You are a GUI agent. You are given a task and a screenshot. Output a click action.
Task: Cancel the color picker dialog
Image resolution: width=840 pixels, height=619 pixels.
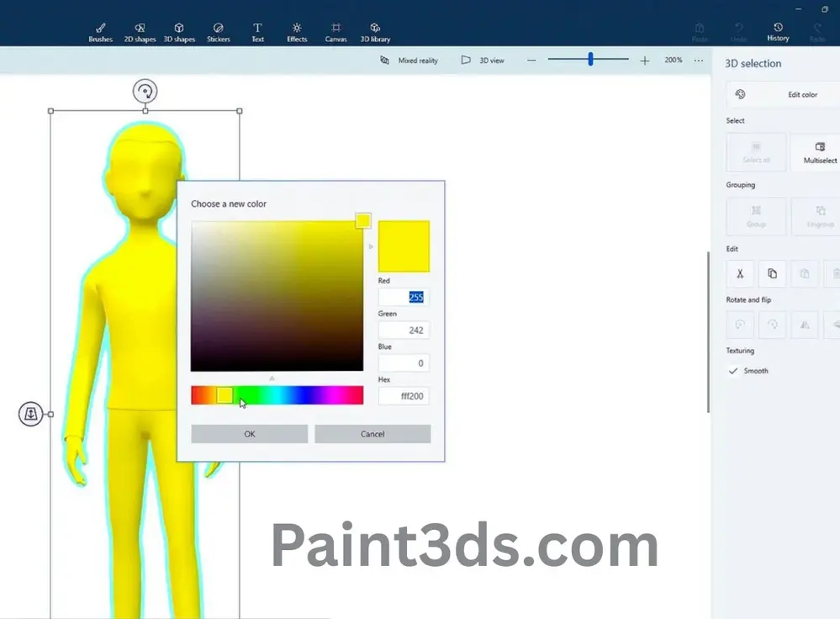372,433
